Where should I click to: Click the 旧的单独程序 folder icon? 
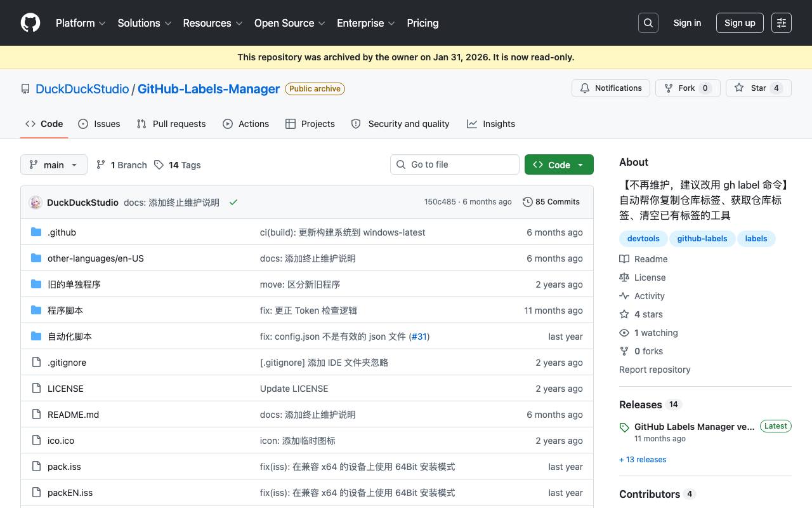click(x=36, y=284)
